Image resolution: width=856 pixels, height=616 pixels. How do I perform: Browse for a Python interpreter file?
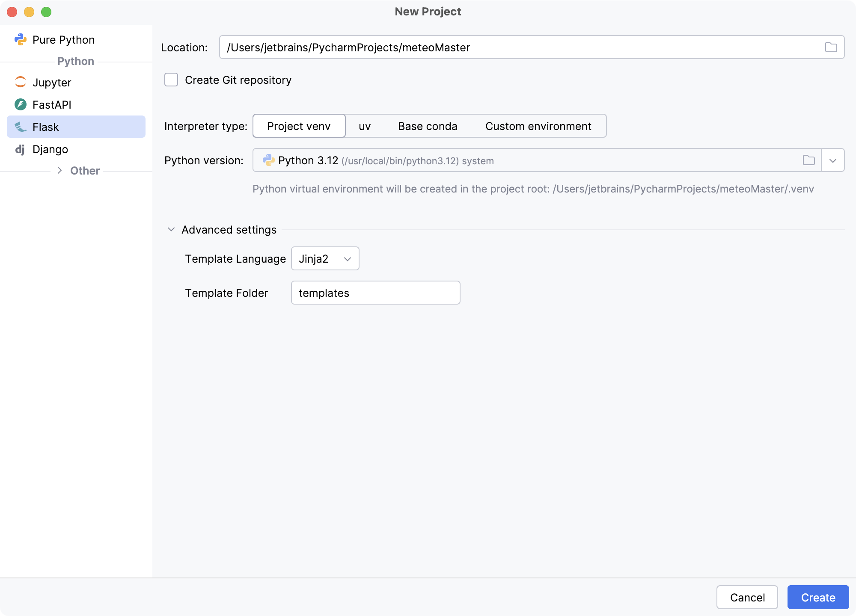tap(809, 160)
